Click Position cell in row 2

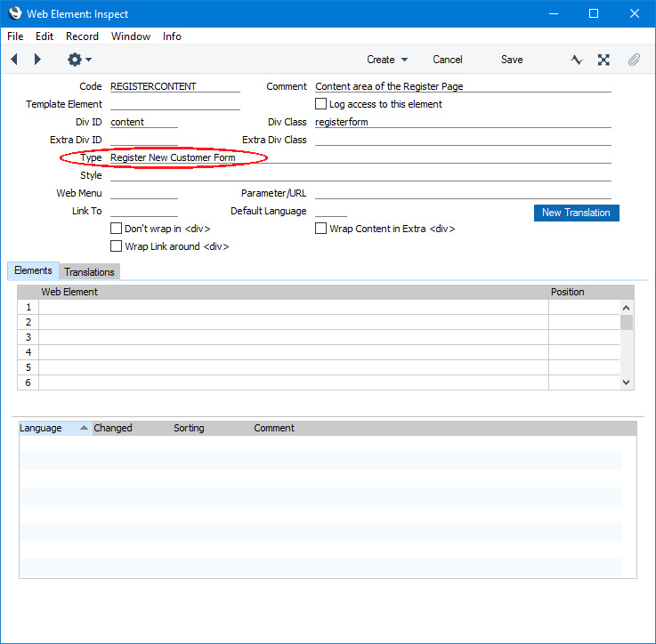[584, 322]
